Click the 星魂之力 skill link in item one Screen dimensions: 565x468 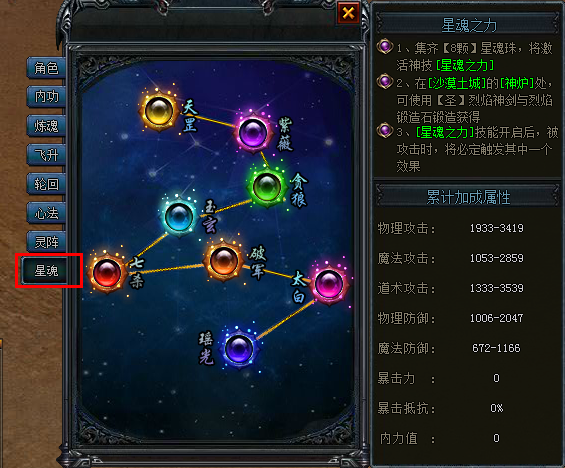tap(465, 66)
